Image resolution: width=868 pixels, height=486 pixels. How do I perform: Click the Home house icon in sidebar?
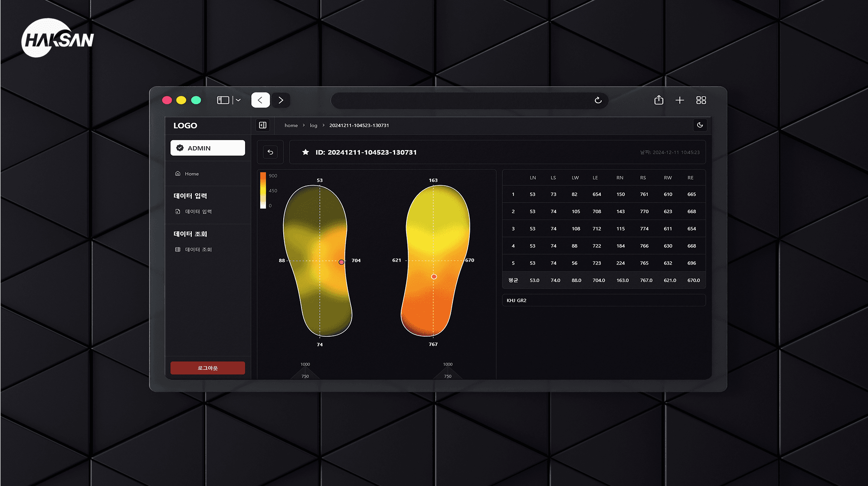[177, 174]
